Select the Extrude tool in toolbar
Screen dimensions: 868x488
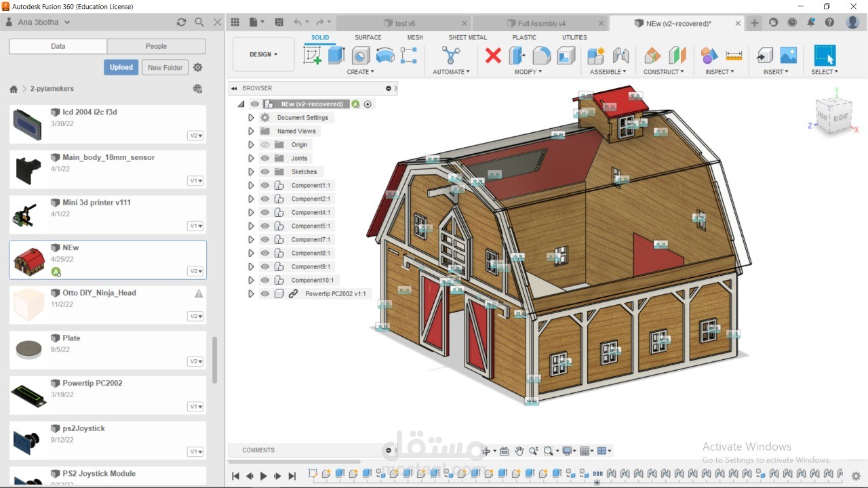[336, 56]
